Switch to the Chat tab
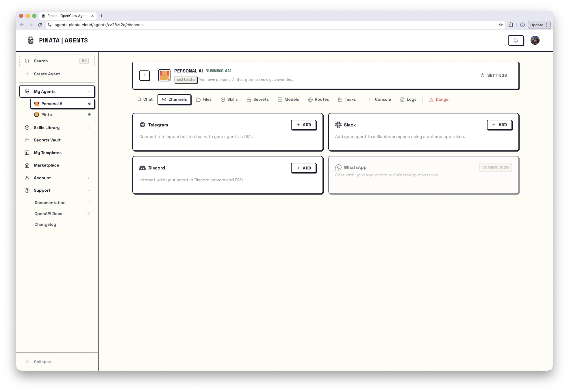The image size is (569, 392). 144,99
